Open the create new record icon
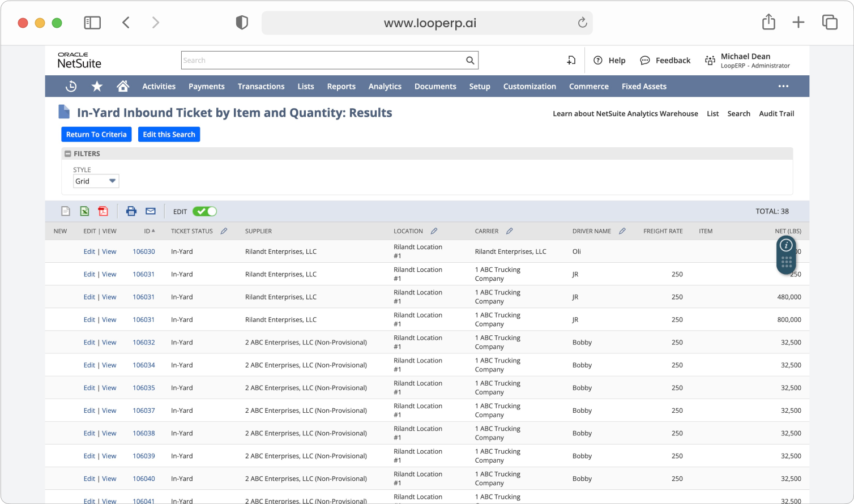The height and width of the screenshot is (504, 854). coord(571,61)
